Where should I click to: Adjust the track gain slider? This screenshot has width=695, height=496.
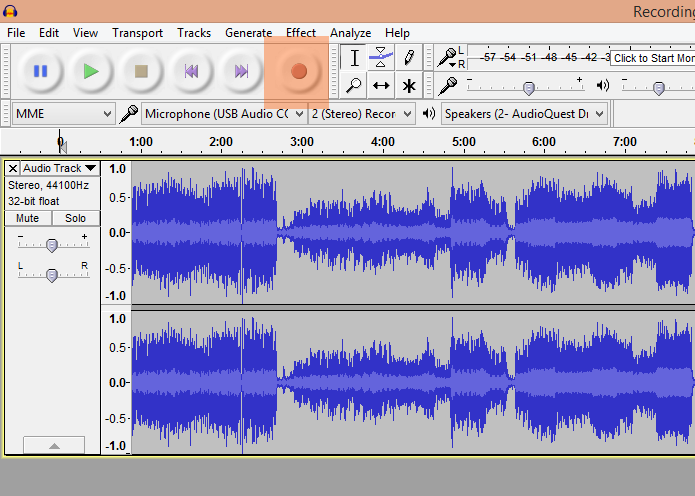click(52, 245)
